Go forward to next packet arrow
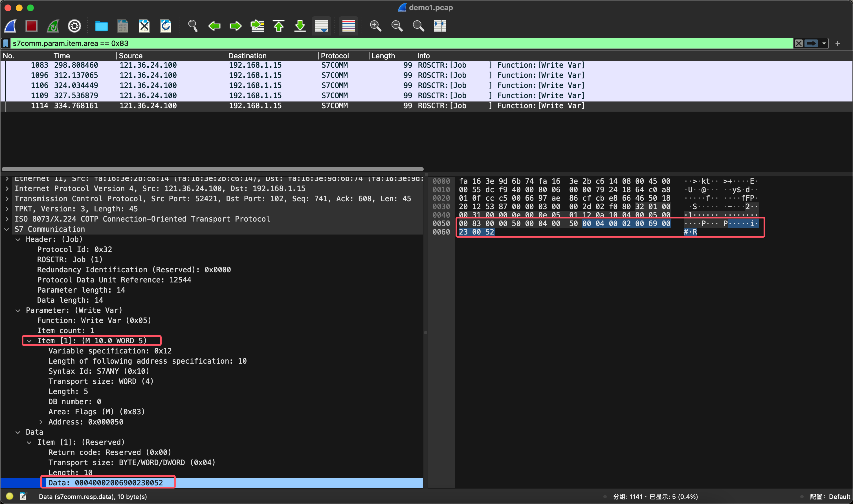 click(x=236, y=26)
